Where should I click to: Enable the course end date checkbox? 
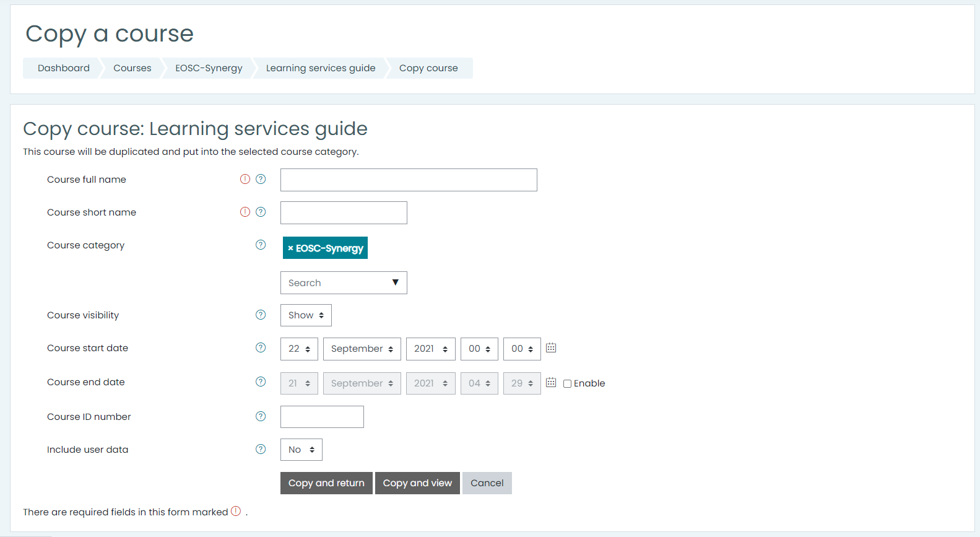tap(567, 383)
